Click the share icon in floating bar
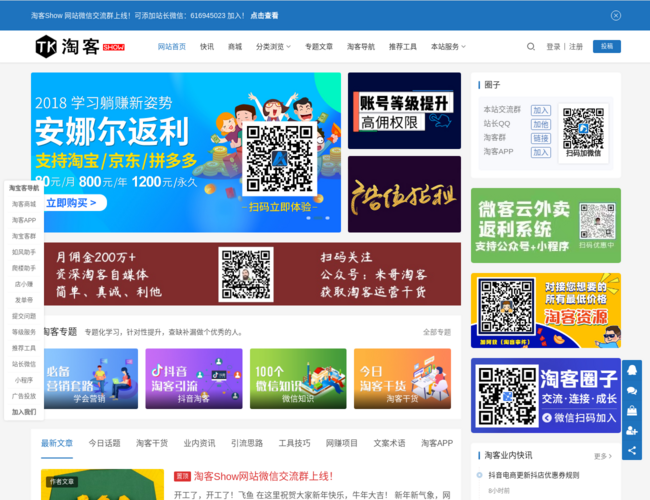This screenshot has width=650, height=500. point(632,451)
